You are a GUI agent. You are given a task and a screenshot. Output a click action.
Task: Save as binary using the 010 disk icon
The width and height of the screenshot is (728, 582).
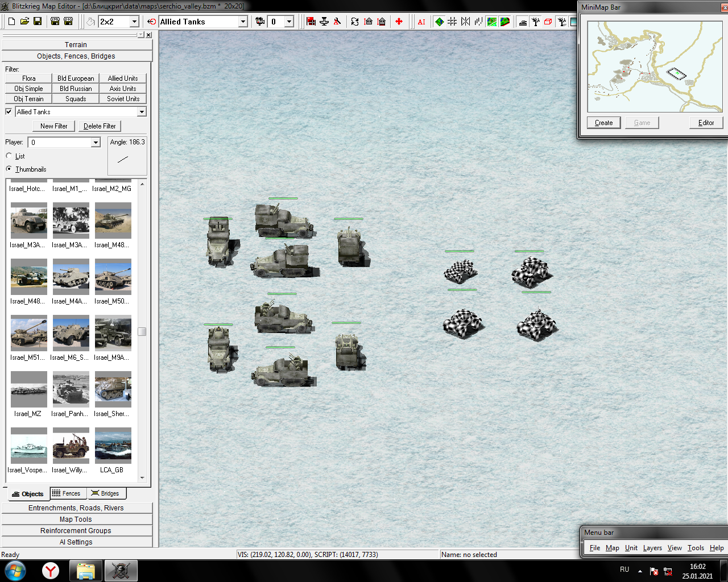pyautogui.click(x=68, y=22)
